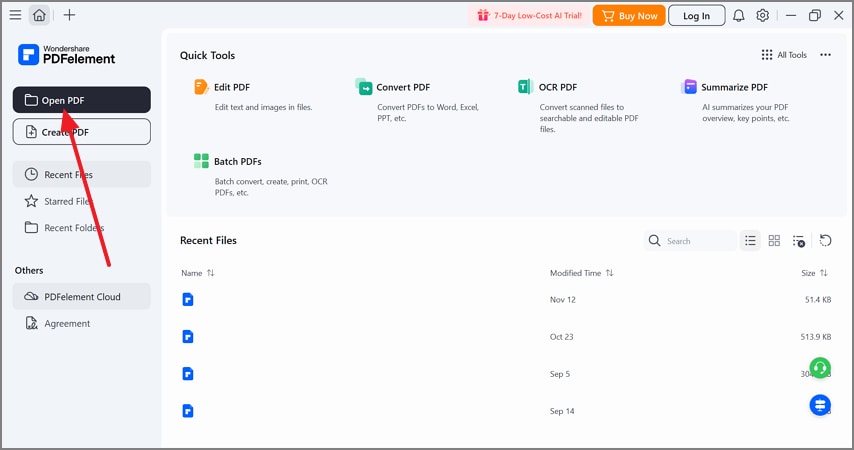Click the recent files Search field
Screen dimensions: 854x450
(698, 241)
